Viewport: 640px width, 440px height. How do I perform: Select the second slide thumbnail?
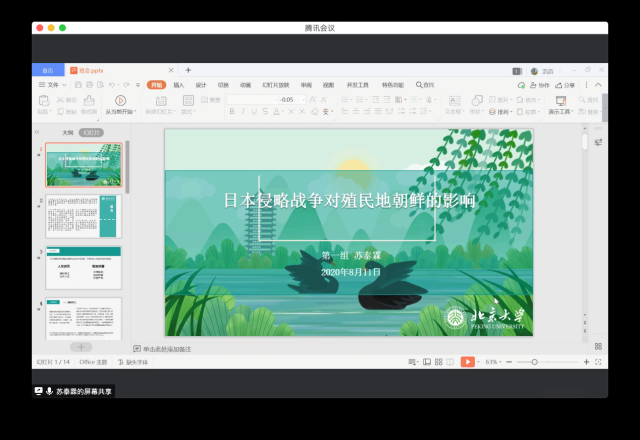tap(84, 216)
